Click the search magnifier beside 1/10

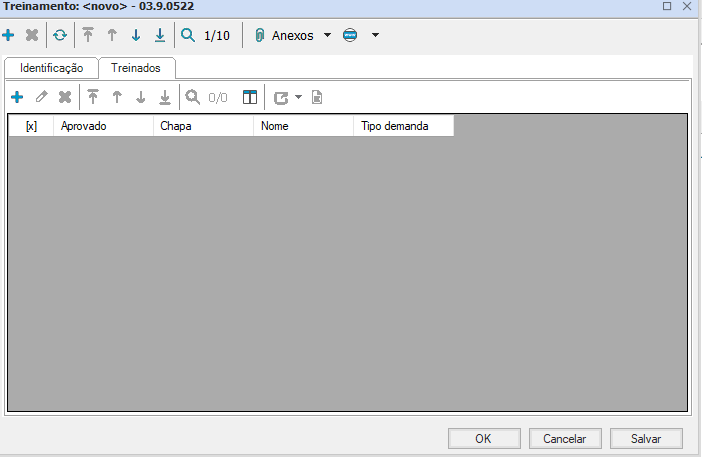pos(187,36)
